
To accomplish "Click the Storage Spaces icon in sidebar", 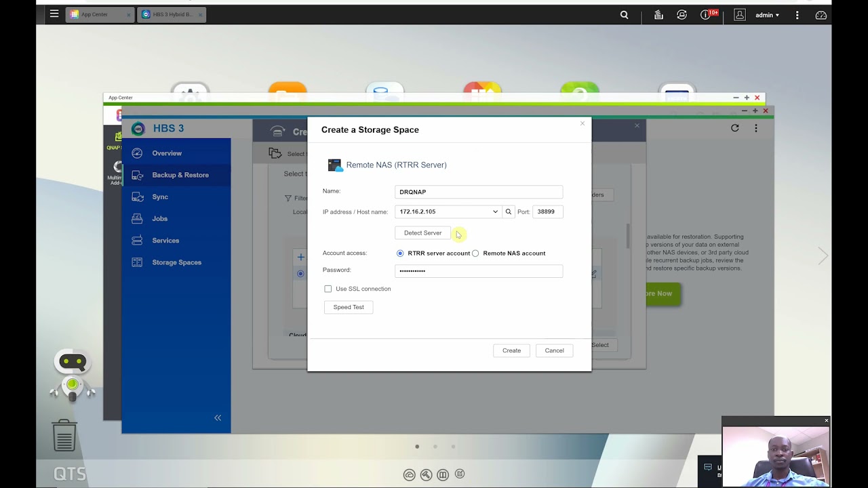I will (x=137, y=262).
